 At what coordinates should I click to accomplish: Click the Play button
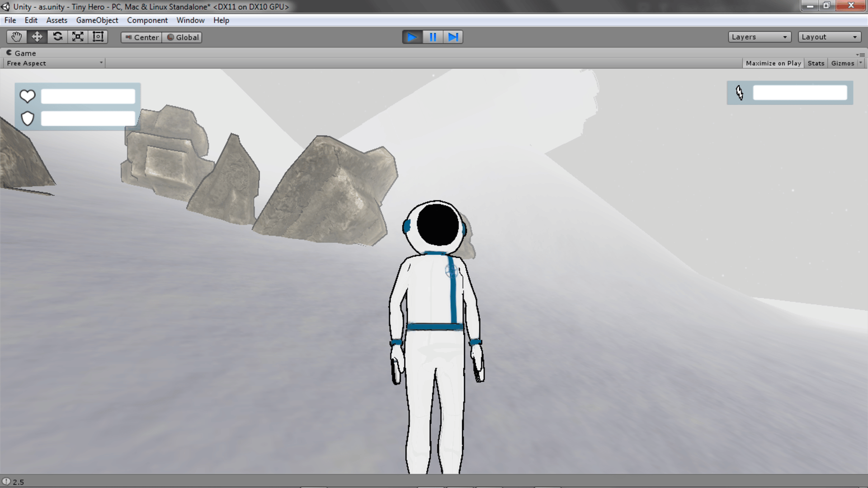pos(412,37)
